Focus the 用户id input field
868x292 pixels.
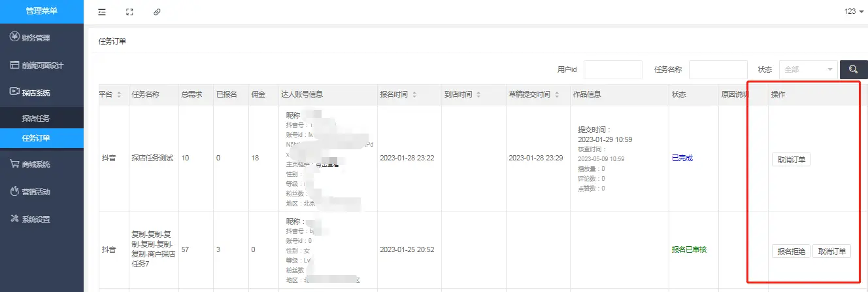click(x=612, y=69)
